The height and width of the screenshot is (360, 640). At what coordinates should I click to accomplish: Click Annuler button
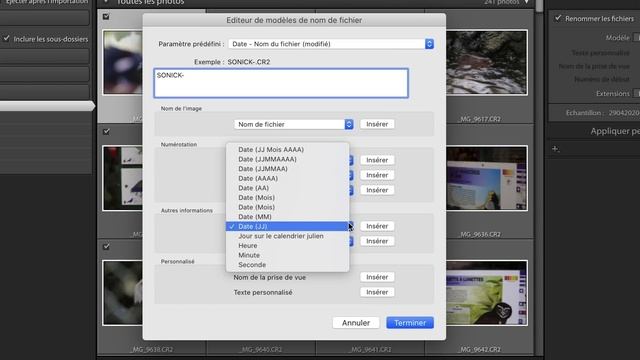(x=356, y=323)
